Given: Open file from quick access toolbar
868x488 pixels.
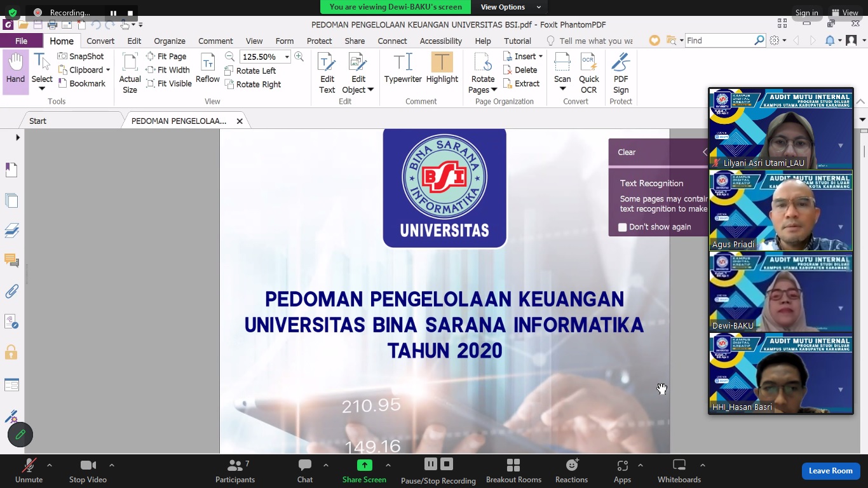Looking at the screenshot, I should tap(24, 25).
